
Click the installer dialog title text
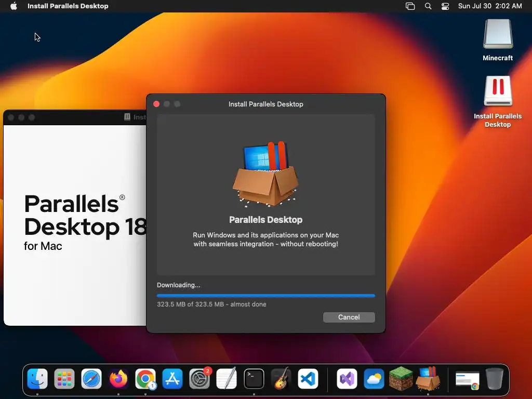[x=265, y=104]
